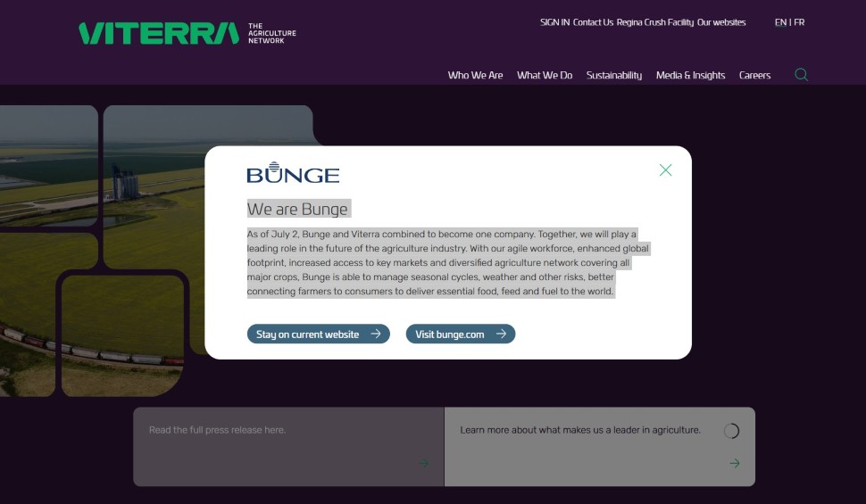
Task: Open the Regina Crush Facility link
Action: coord(655,22)
